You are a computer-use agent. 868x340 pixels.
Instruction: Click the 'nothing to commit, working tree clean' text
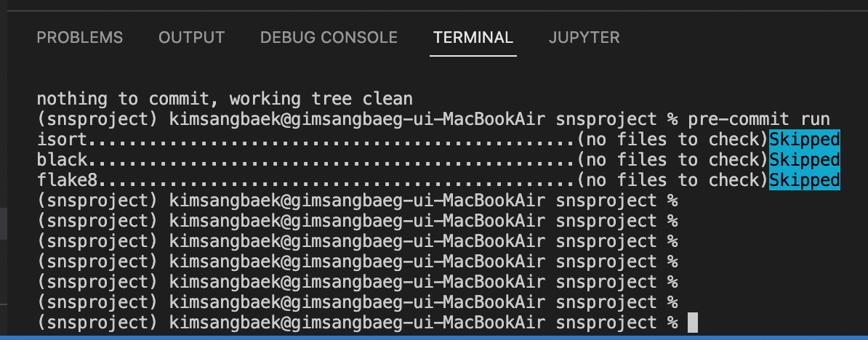coord(225,99)
